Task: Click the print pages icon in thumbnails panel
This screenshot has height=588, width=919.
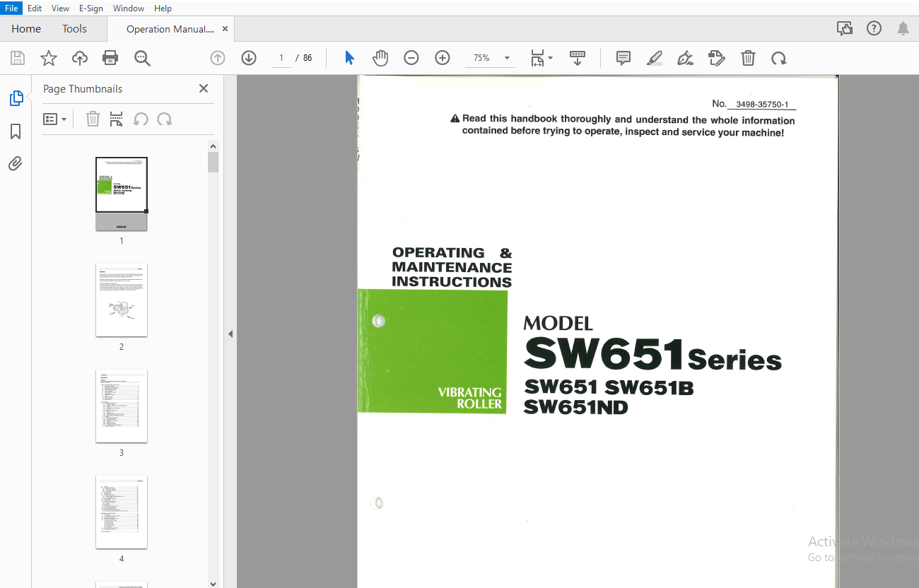Action: click(117, 119)
